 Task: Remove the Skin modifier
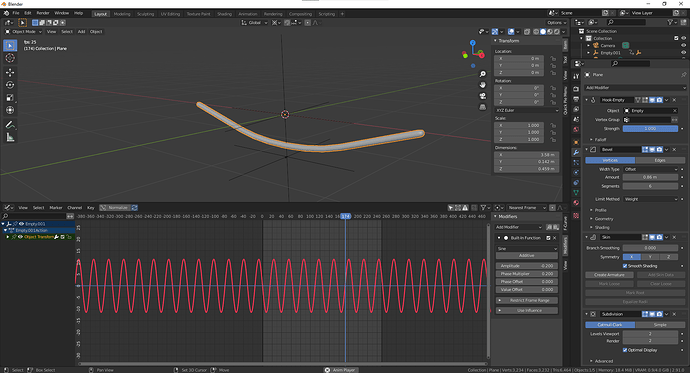[x=675, y=237]
